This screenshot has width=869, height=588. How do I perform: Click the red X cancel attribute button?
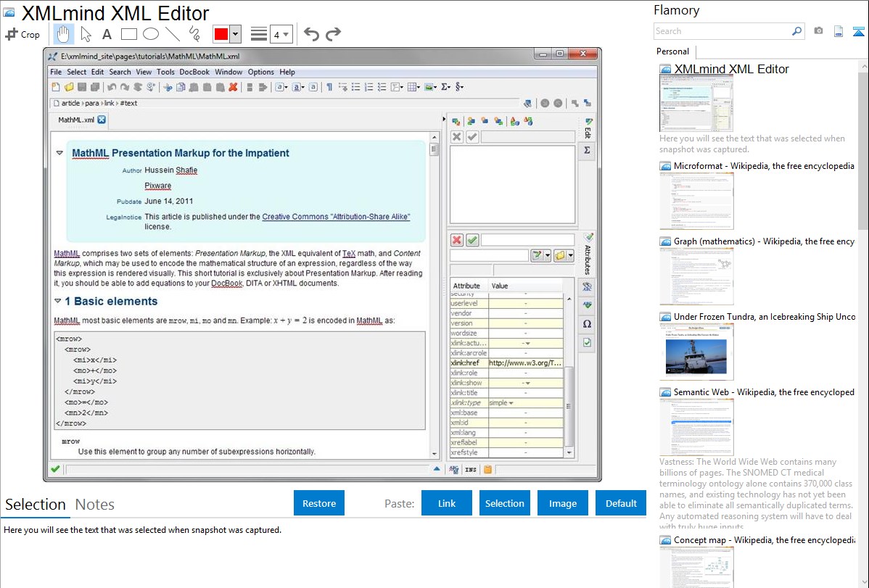457,240
